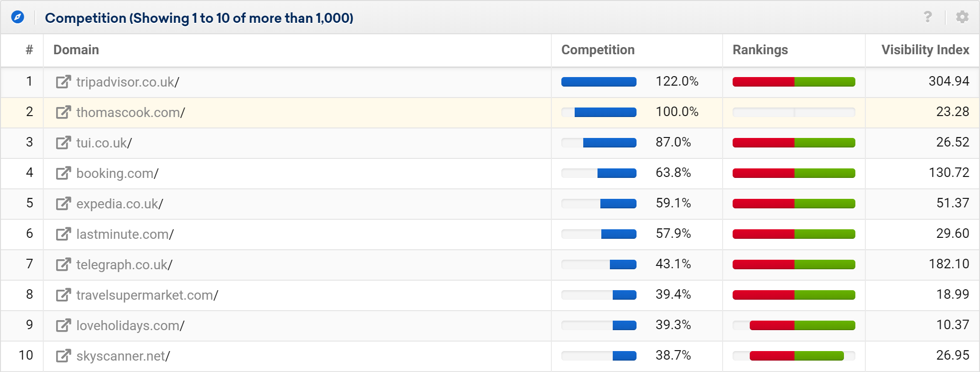The height and width of the screenshot is (372, 980).
Task: Click the 100.0% competition value
Action: [x=677, y=112]
